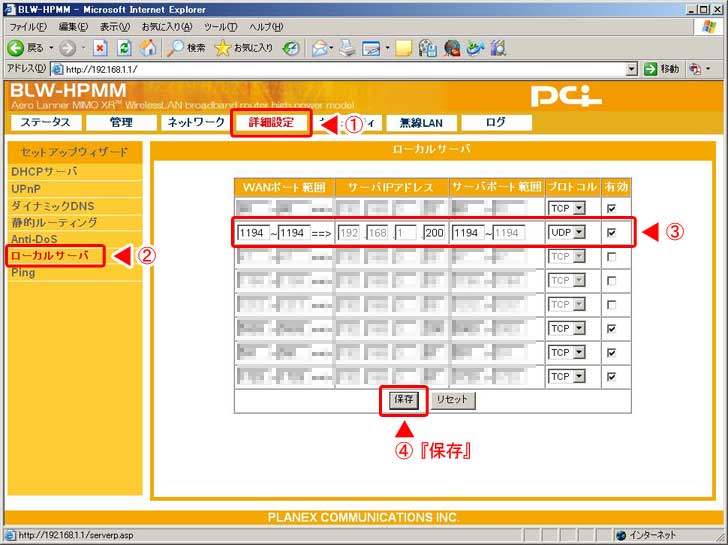Open セットアップウィザード in sidebar
The image size is (728, 545).
tap(74, 152)
